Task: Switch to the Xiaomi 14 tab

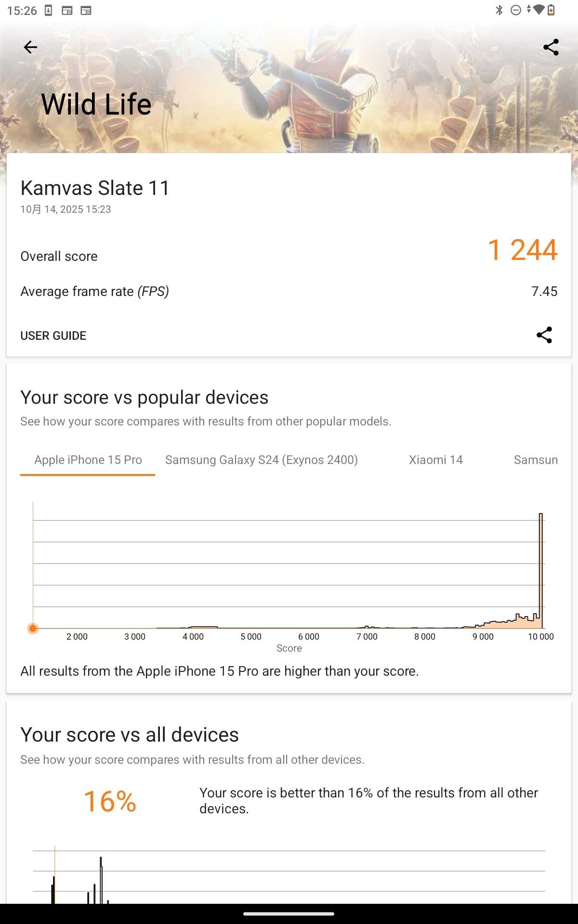Action: (x=435, y=460)
